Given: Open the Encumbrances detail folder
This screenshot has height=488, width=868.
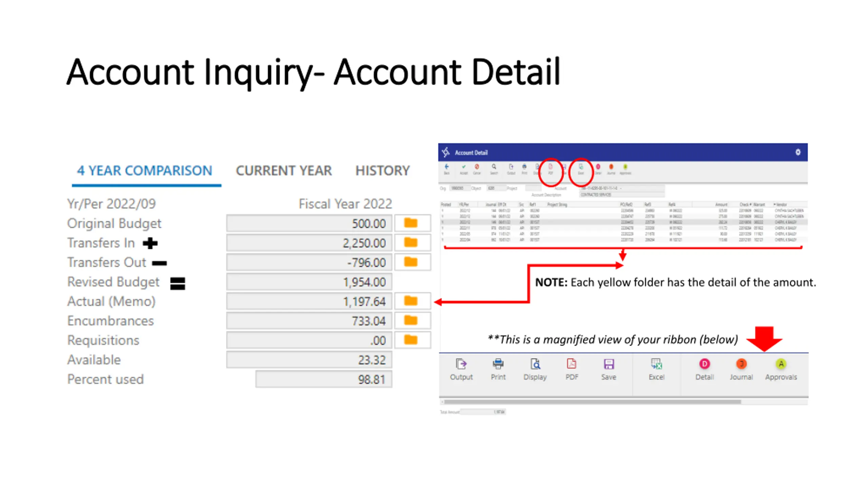Looking at the screenshot, I should tap(412, 321).
